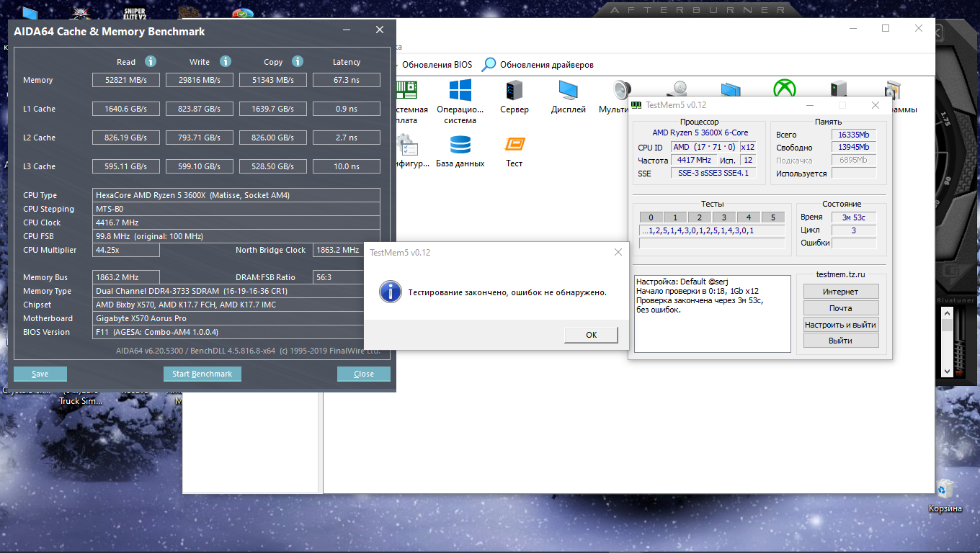Screen dimensions: 980x553
Task: Click the Start Benchmark button
Action: pos(202,374)
